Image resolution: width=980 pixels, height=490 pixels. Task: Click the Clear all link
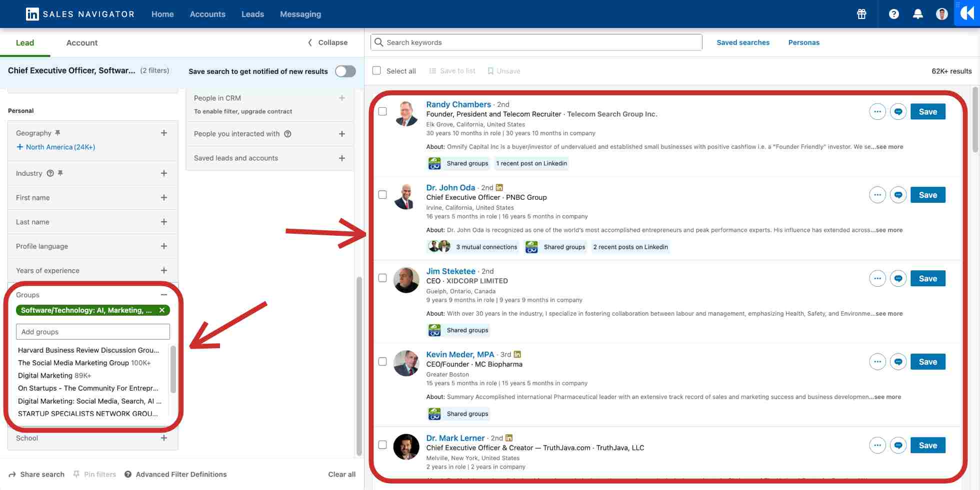point(341,474)
